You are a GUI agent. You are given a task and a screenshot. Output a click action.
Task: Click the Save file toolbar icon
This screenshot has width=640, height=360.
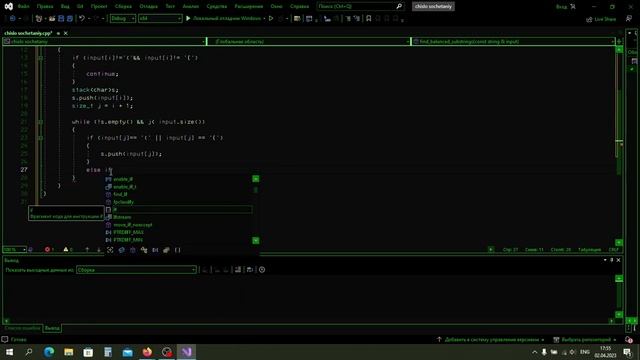[x=61, y=18]
